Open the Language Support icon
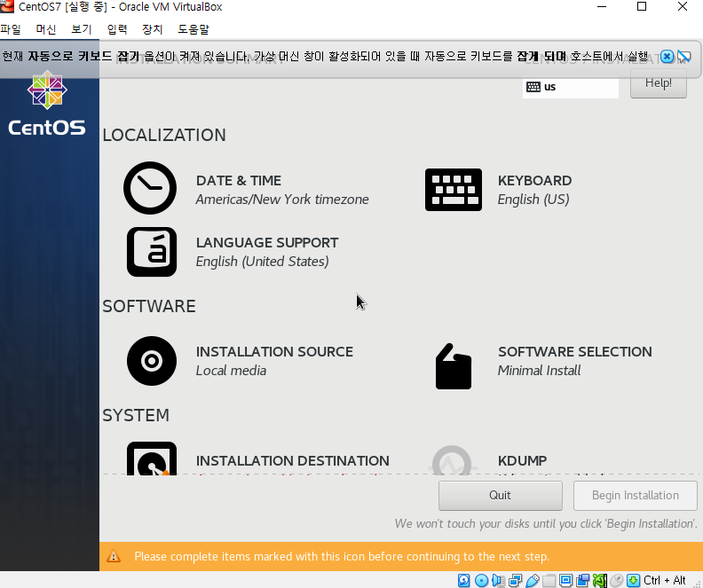Screen dimensions: 703x588 click(x=152, y=252)
